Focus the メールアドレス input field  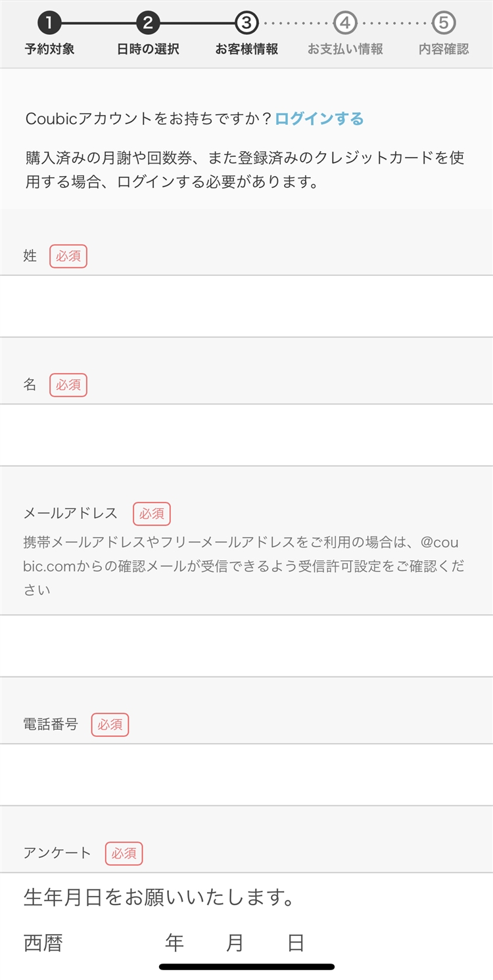(x=246, y=646)
